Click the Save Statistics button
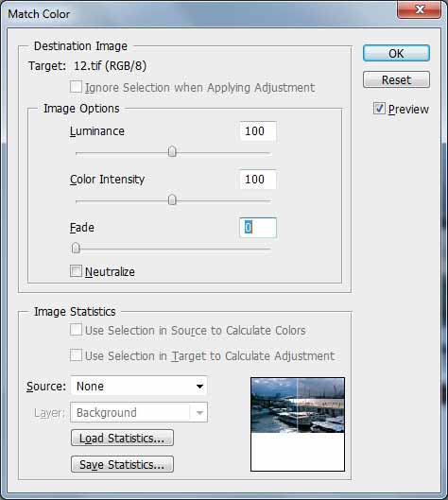Image resolution: width=448 pixels, height=500 pixels. click(122, 464)
